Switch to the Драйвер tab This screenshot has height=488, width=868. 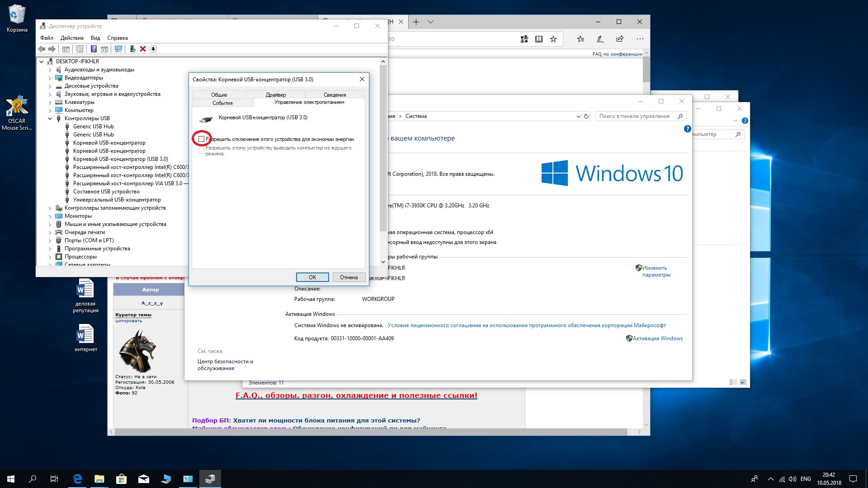(x=276, y=94)
